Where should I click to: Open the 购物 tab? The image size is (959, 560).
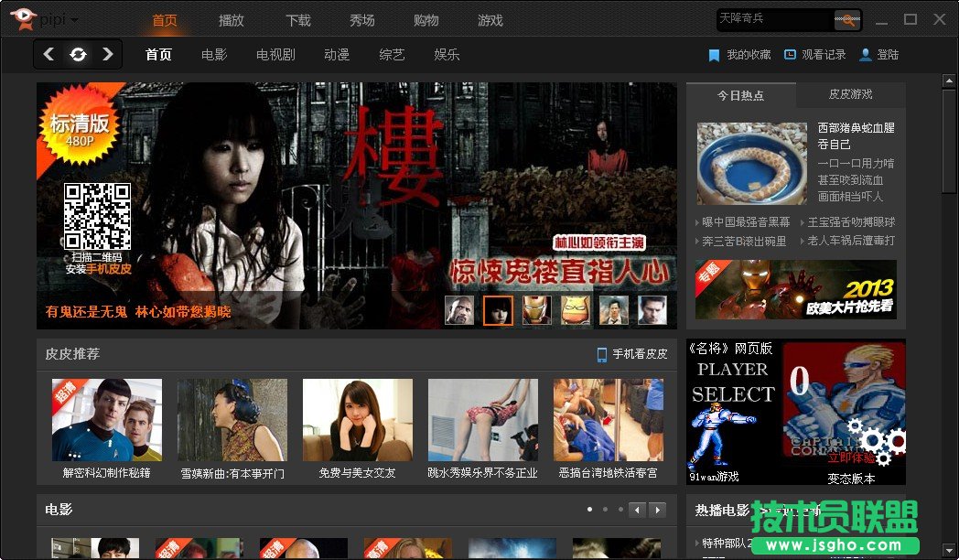(x=426, y=20)
